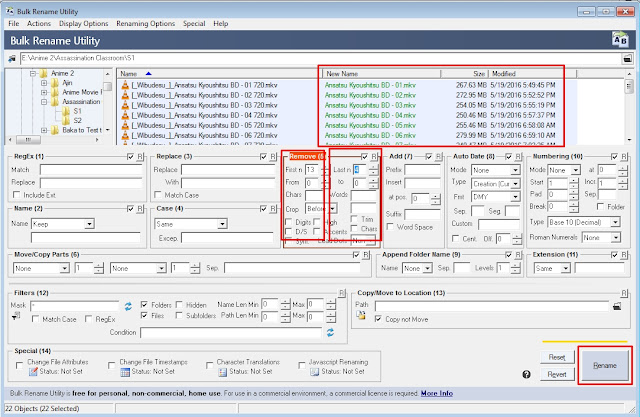Click the Javascript Renaming status icon
This screenshot has width=640, height=417.
314,372
